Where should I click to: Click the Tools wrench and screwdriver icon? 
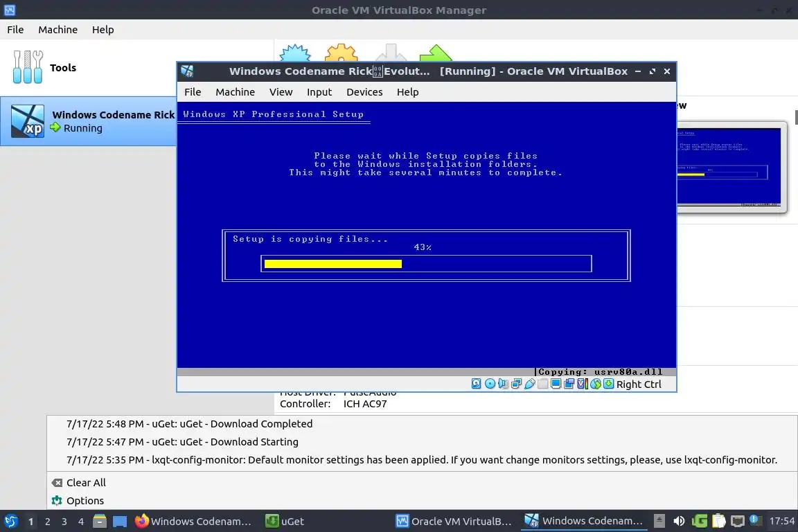[x=28, y=67]
